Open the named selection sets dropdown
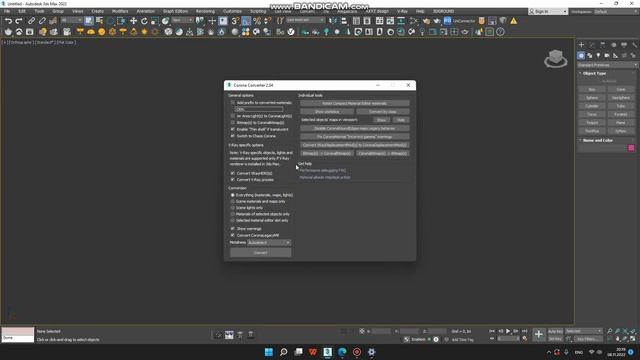 click(305, 20)
